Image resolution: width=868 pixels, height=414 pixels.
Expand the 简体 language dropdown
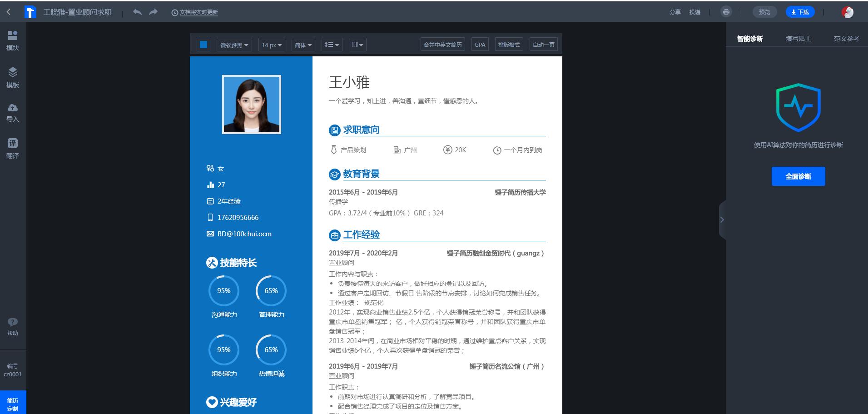click(303, 45)
